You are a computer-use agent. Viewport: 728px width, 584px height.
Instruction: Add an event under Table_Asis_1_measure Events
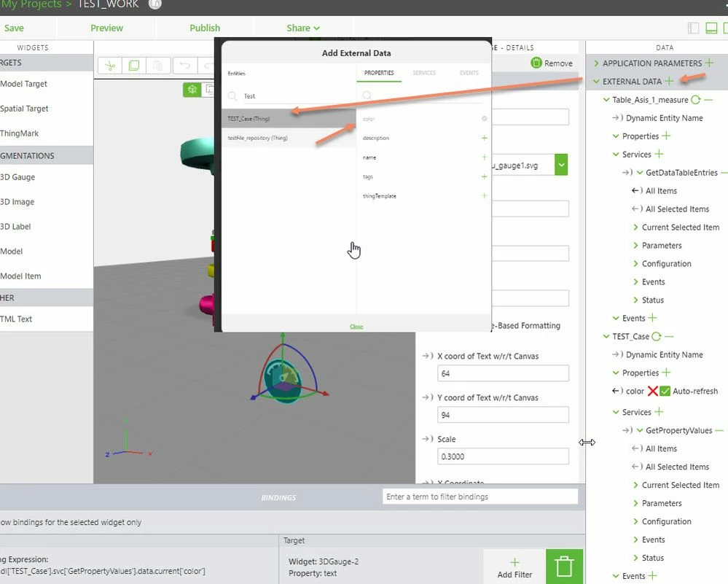[652, 318]
